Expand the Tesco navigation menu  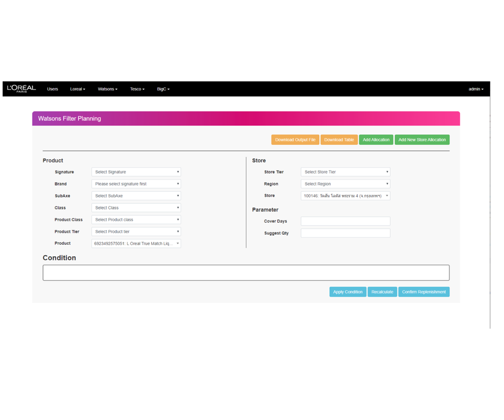click(137, 89)
